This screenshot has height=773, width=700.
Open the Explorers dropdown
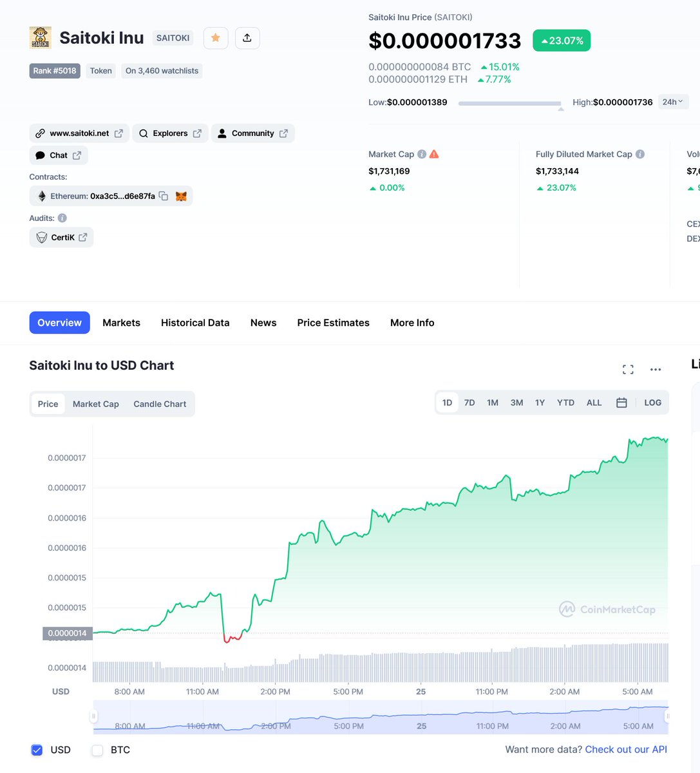click(x=171, y=133)
